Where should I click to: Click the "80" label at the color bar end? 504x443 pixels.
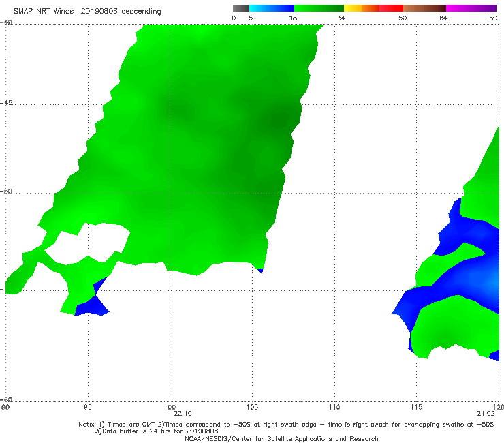point(493,18)
